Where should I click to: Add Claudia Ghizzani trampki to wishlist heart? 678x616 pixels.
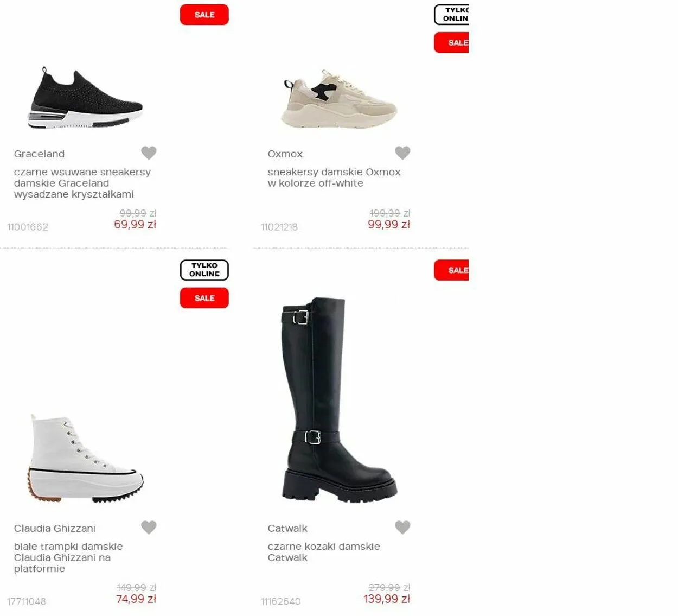(149, 527)
